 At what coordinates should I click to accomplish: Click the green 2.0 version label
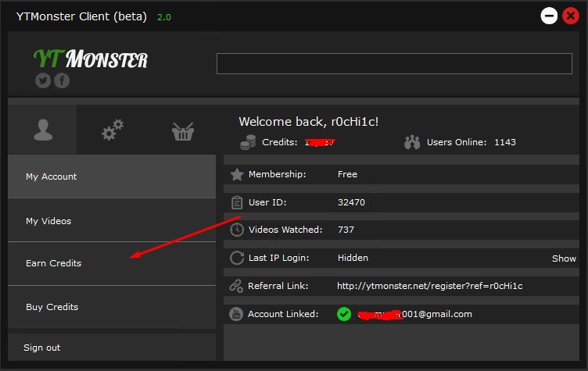point(164,17)
